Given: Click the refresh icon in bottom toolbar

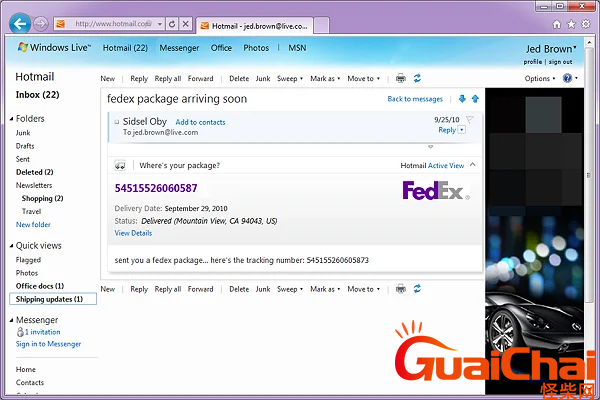Looking at the screenshot, I should click(x=417, y=289).
